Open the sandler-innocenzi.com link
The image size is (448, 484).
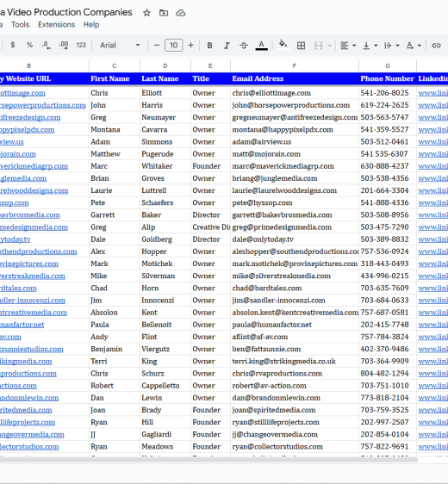click(x=33, y=301)
